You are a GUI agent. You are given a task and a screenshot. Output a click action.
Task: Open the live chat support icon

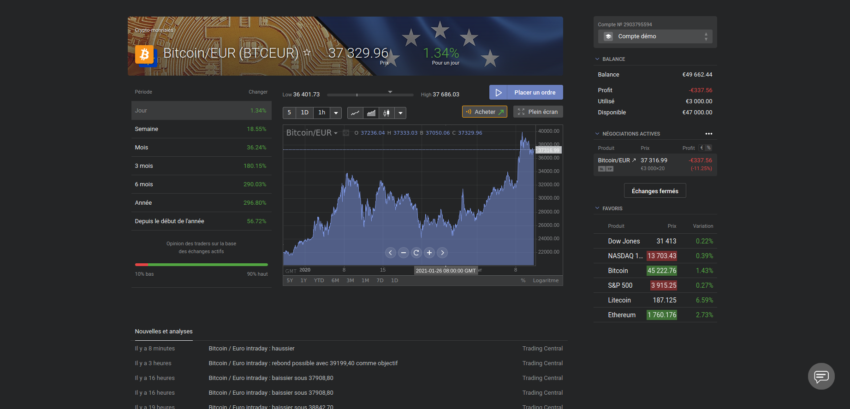821,376
